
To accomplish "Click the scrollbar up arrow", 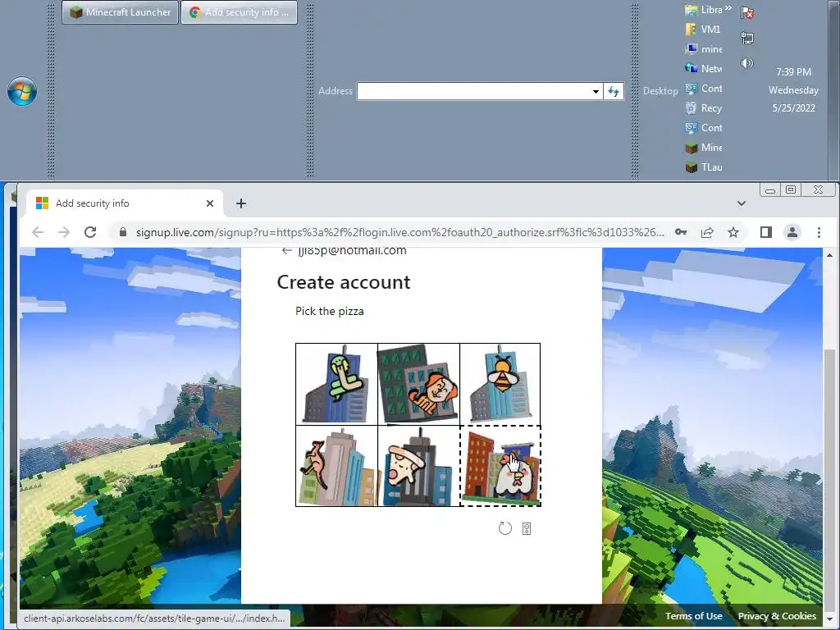I will pyautogui.click(x=829, y=256).
